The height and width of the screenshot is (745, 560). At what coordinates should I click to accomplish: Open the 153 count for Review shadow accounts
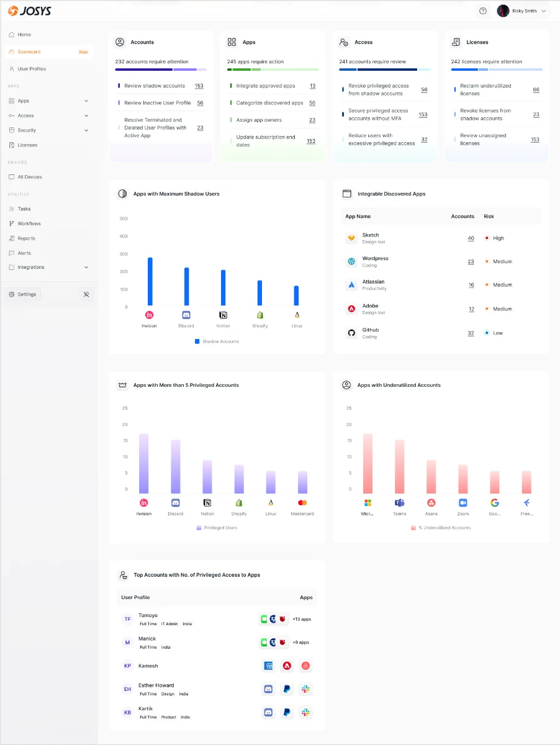click(199, 86)
